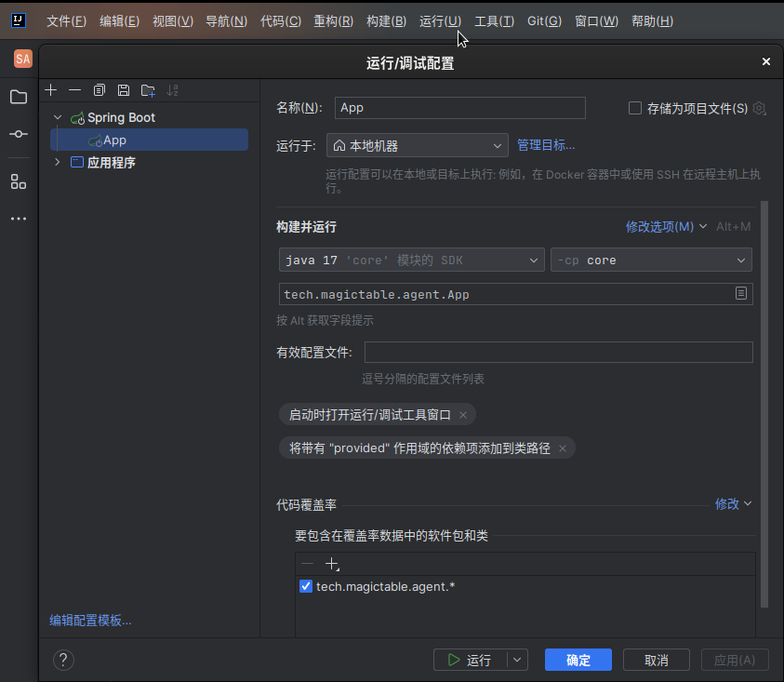Click the 编辑配置模板 link
The image size is (784, 682).
click(90, 621)
